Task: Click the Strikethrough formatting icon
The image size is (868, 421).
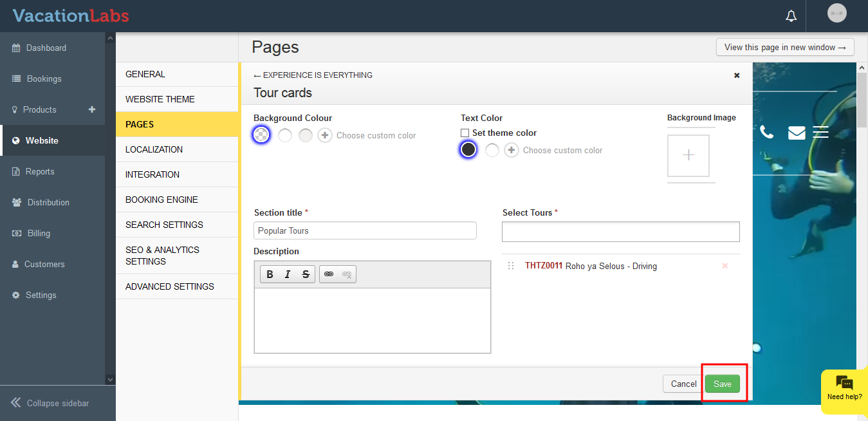Action: [x=306, y=274]
